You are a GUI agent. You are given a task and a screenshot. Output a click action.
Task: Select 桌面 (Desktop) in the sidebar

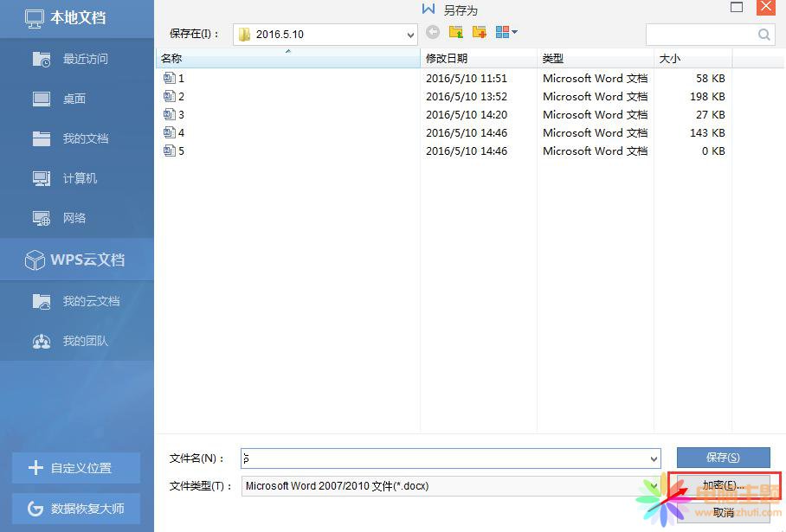pyautogui.click(x=74, y=99)
